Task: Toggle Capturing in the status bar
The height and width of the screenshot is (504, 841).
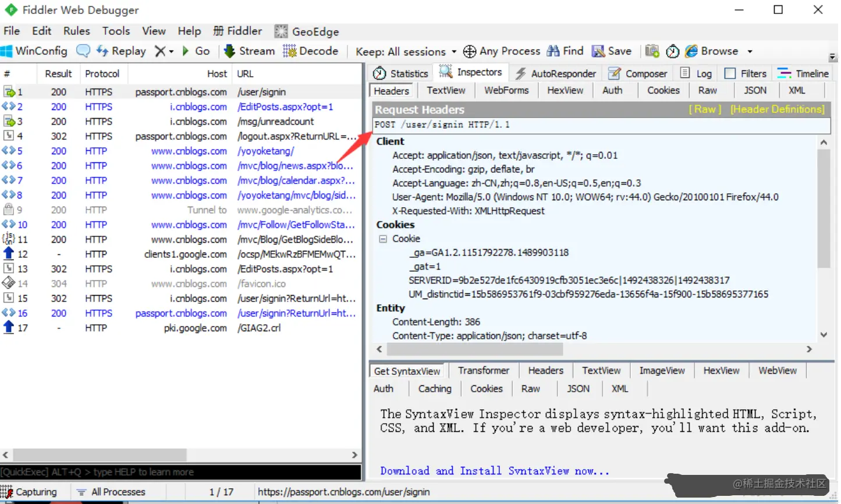Action: pos(29,492)
